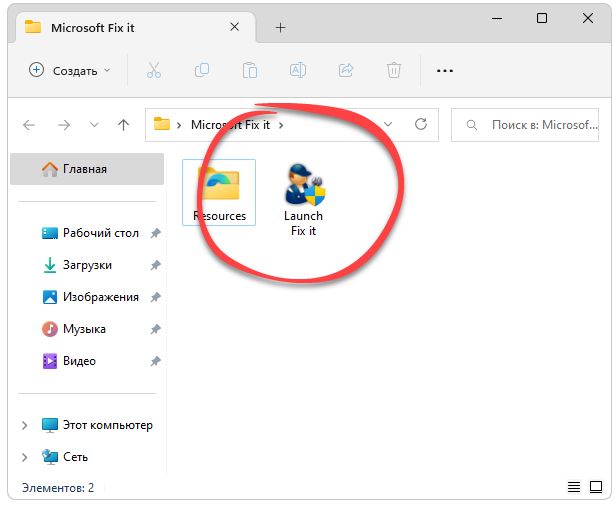This screenshot has height=507, width=616.
Task: Click the Paste clipboard icon
Action: (250, 71)
